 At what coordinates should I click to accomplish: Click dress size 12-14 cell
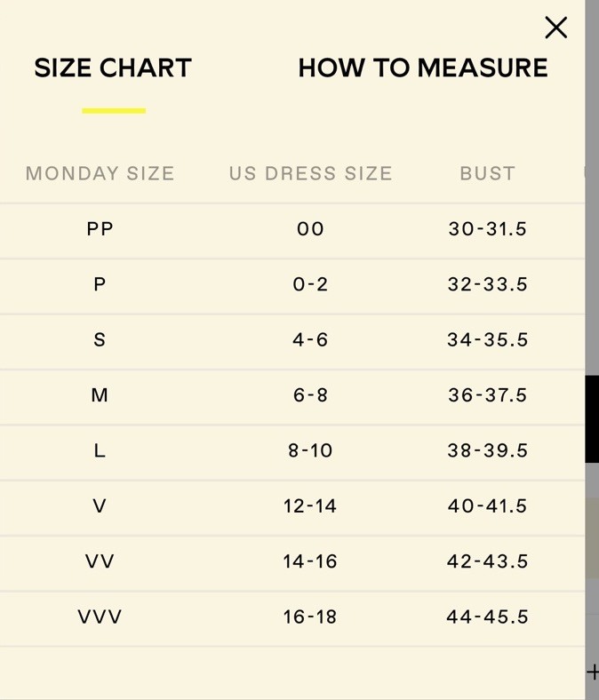click(x=310, y=505)
